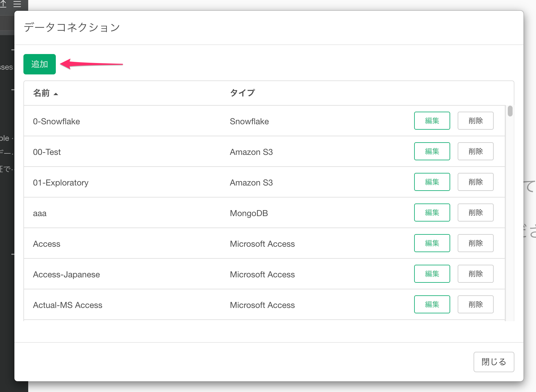Click the hamburger menu icon
Viewport: 536px width, 392px height.
[17, 4]
